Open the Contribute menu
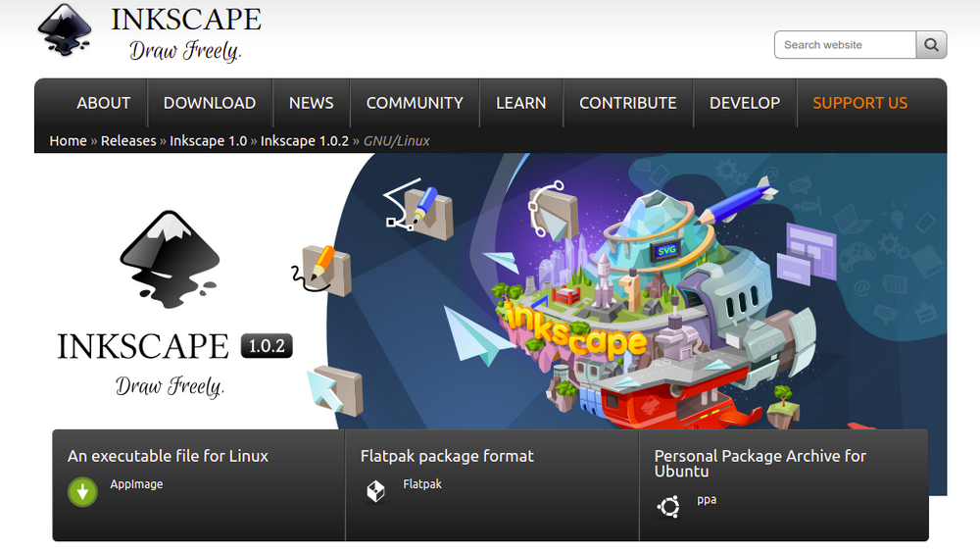 tap(627, 103)
